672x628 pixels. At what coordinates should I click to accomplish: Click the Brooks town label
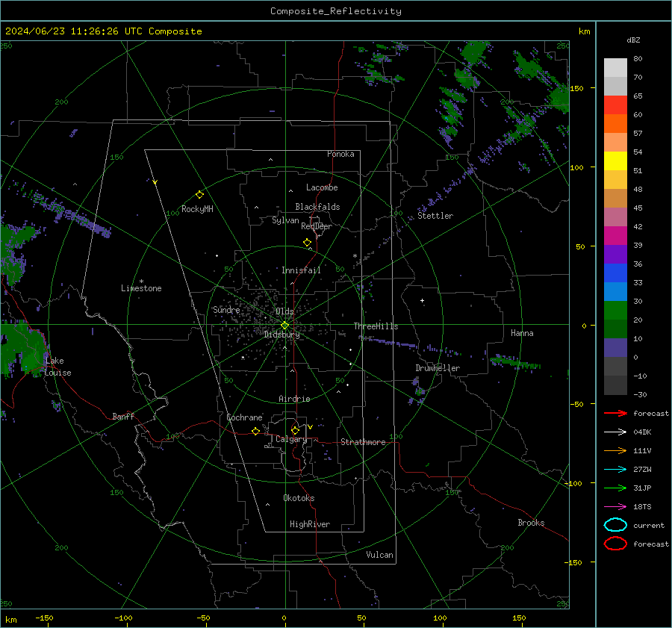click(x=531, y=523)
